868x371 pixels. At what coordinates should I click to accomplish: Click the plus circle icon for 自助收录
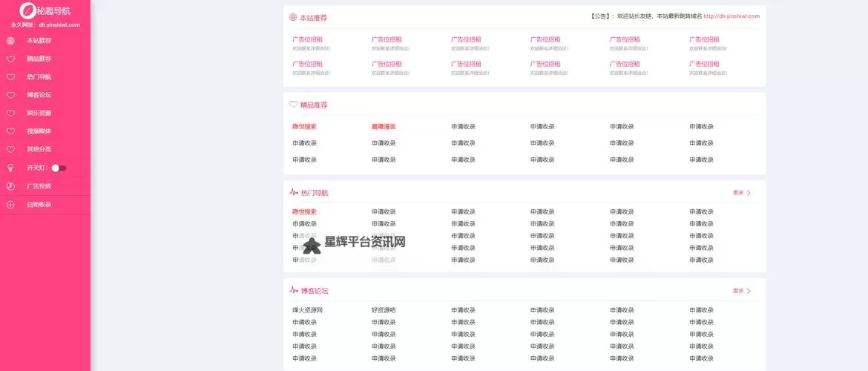pos(10,204)
